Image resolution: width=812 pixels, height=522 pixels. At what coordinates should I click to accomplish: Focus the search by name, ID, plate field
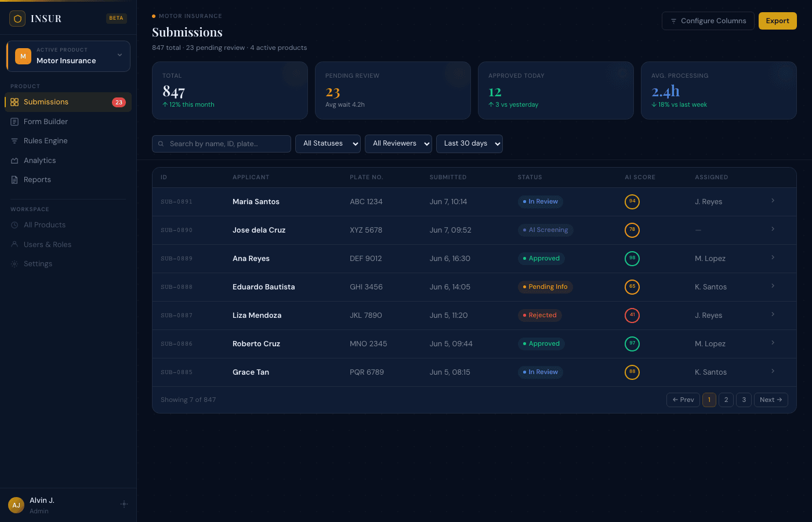click(x=222, y=144)
